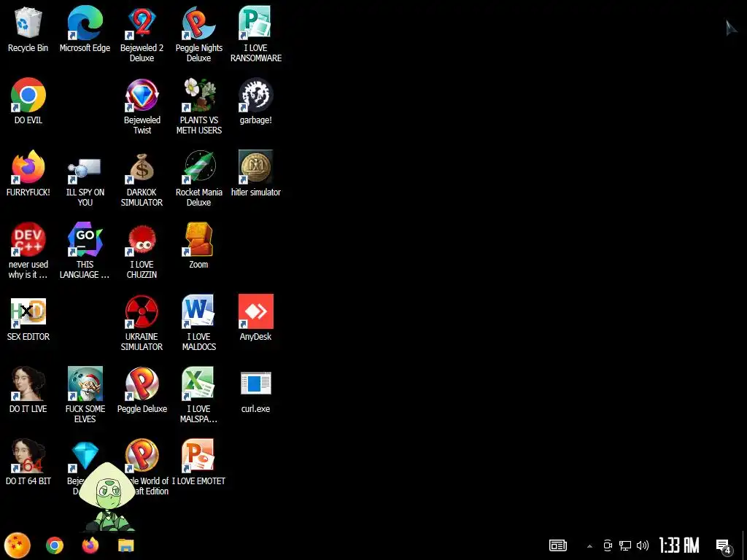The height and width of the screenshot is (560, 747).
Task: Select the Peggle World of Warcraft Edition shortcut
Action: (142, 456)
